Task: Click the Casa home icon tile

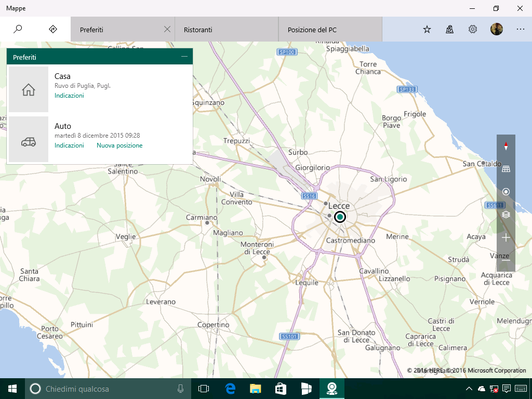Action: 29,89
